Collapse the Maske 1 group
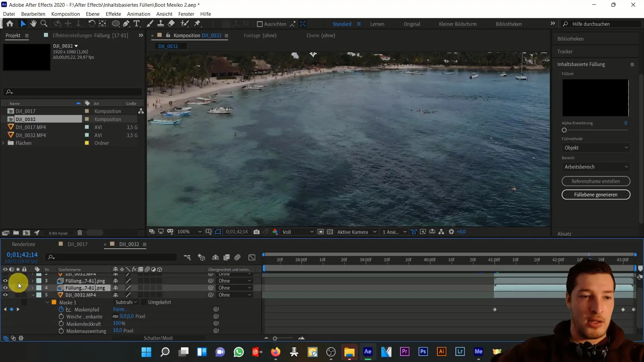 coord(47,302)
